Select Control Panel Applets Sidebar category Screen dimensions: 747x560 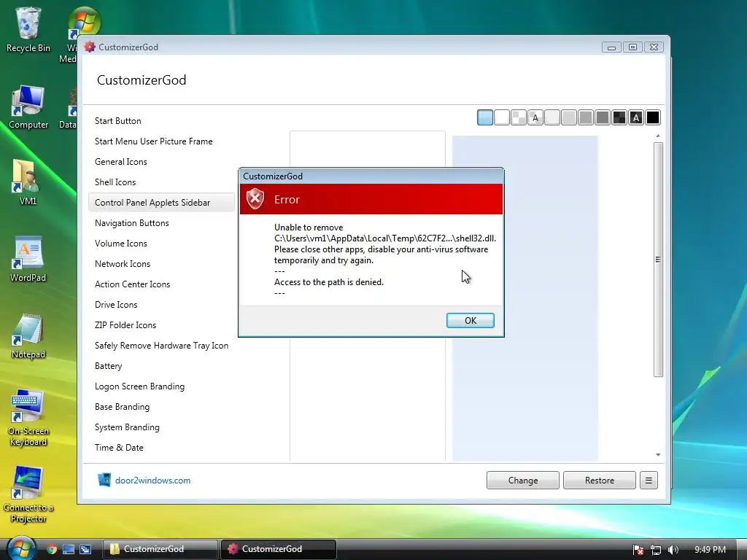click(x=161, y=203)
